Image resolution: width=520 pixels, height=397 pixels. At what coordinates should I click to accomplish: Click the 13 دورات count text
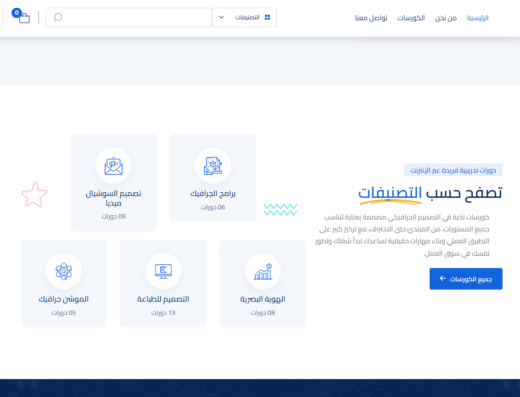[x=163, y=313]
